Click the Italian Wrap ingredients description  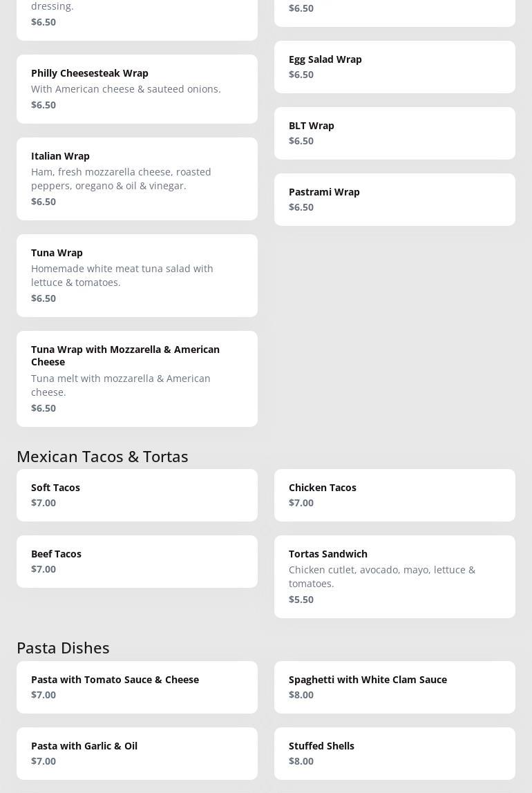[x=121, y=179]
